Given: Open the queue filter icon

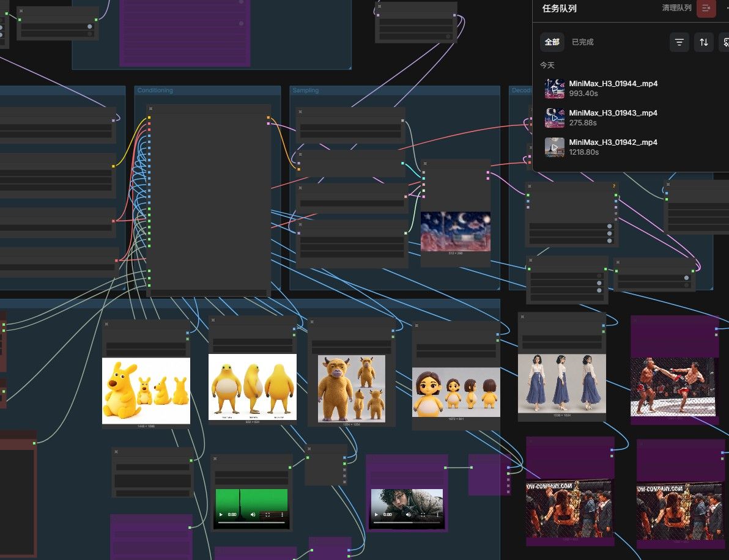Looking at the screenshot, I should pos(679,42).
